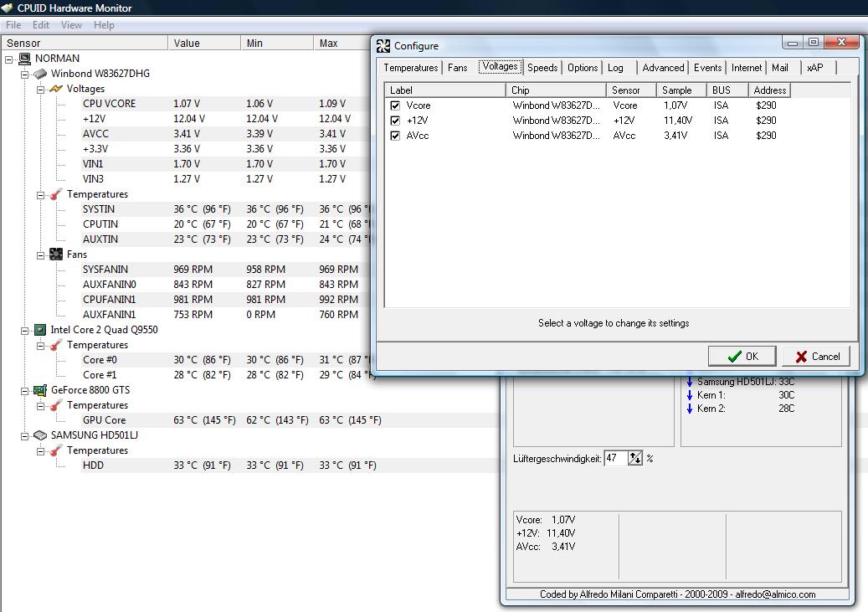Click the thermometer icon under SAMSUNG HD501LJ

pyautogui.click(x=56, y=450)
